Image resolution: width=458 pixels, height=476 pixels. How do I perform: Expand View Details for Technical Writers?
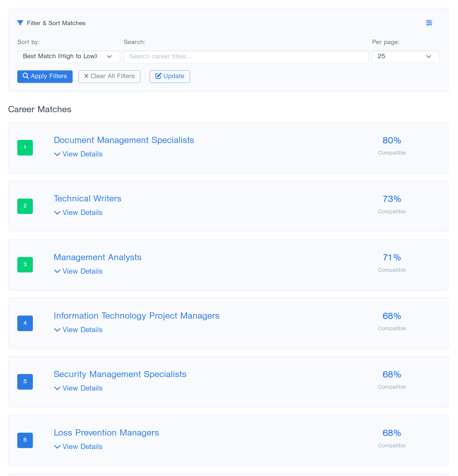(x=78, y=213)
